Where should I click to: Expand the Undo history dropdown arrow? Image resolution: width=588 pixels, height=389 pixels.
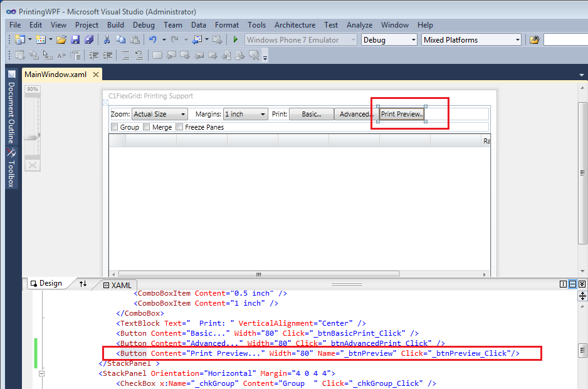coord(164,39)
